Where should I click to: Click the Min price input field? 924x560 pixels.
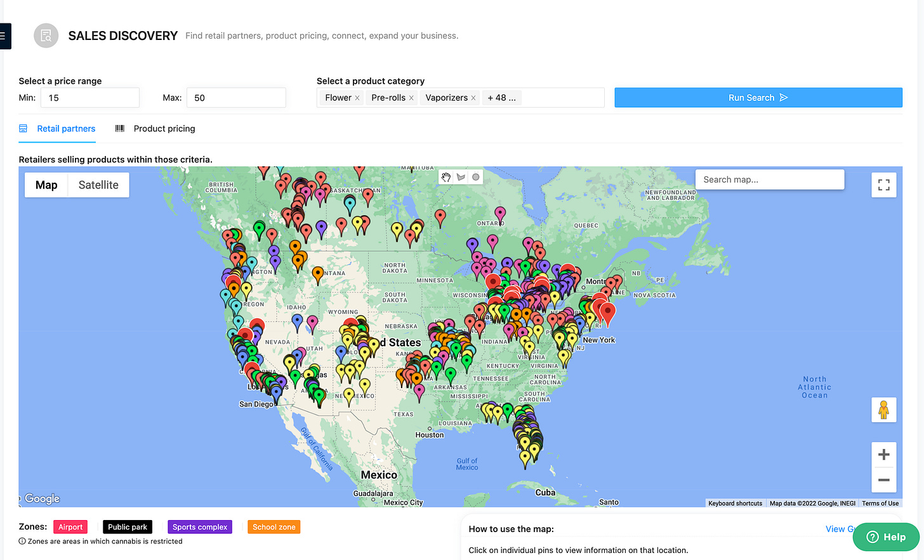(x=90, y=98)
